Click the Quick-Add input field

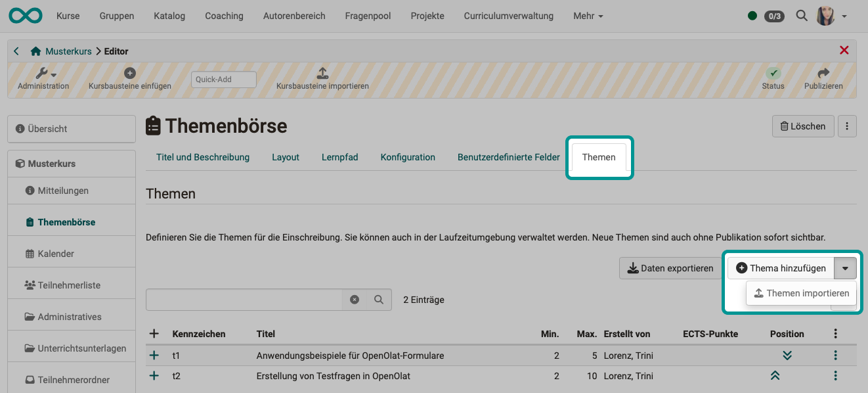pyautogui.click(x=223, y=79)
